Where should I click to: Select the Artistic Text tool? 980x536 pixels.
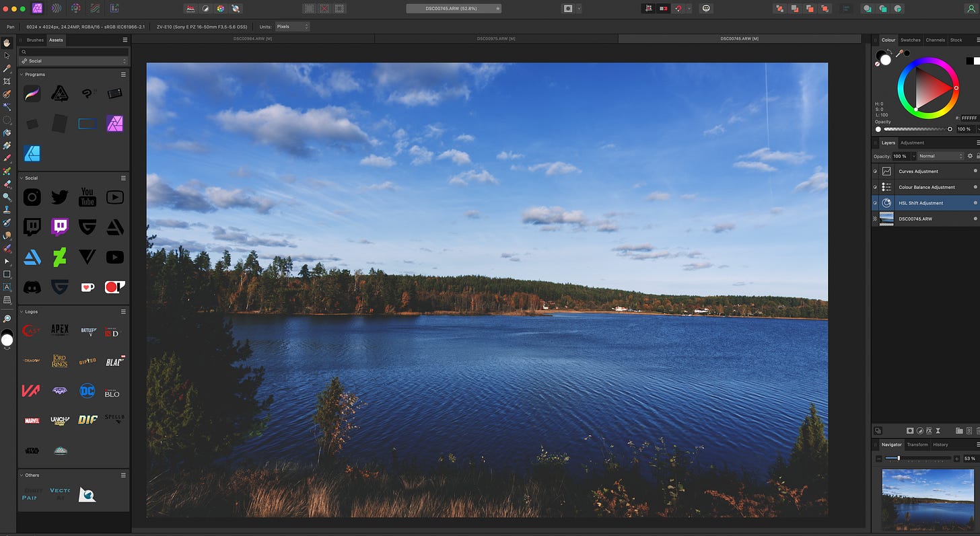pos(7,287)
